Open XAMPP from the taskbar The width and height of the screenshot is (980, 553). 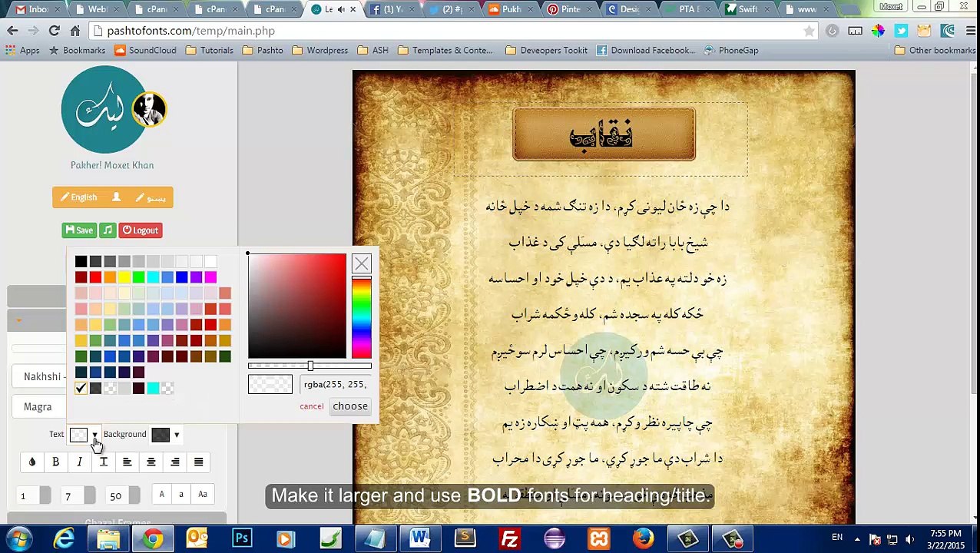[x=598, y=538]
